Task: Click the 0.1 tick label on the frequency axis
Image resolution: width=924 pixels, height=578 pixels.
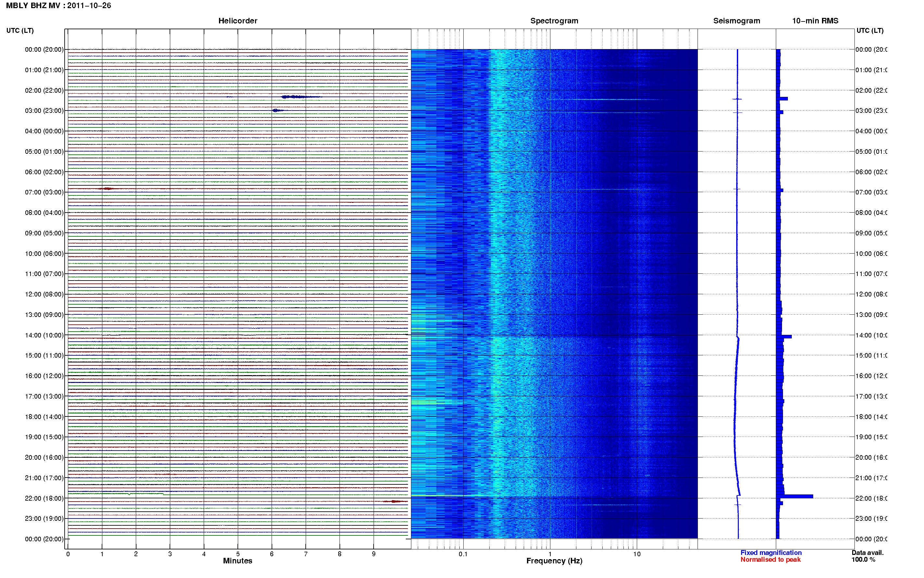Action: coord(463,554)
